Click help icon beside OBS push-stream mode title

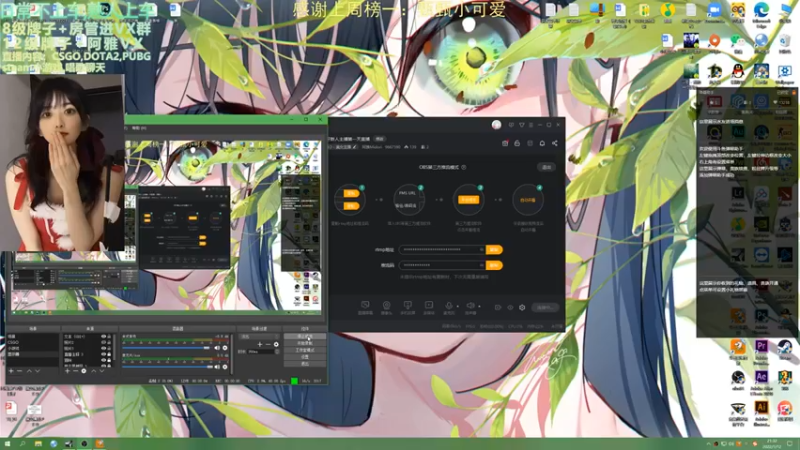(464, 167)
